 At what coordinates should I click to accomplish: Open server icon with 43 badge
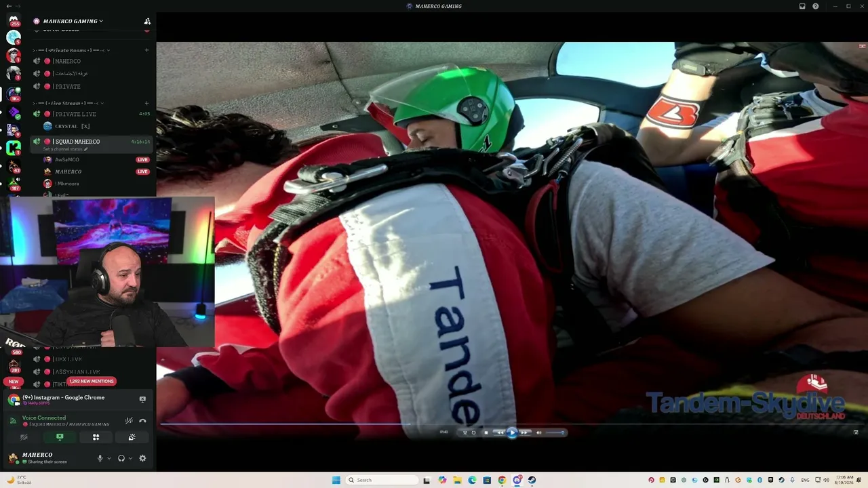coord(14,165)
